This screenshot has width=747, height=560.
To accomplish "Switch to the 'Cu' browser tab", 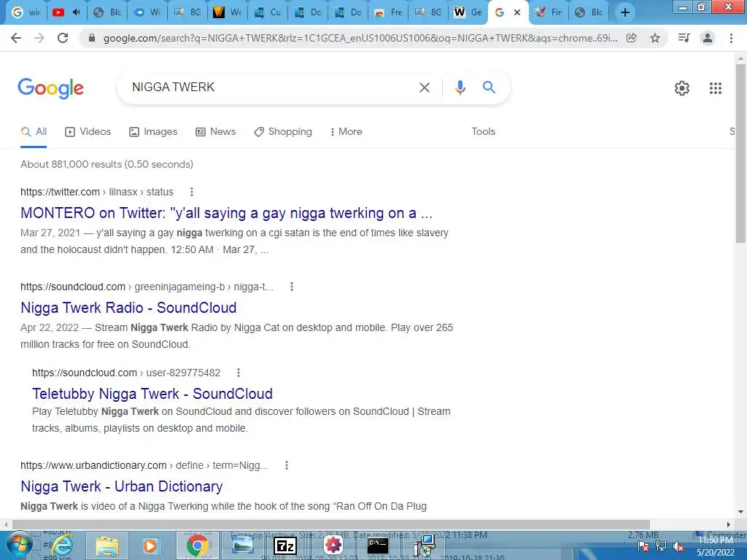I will (x=268, y=12).
